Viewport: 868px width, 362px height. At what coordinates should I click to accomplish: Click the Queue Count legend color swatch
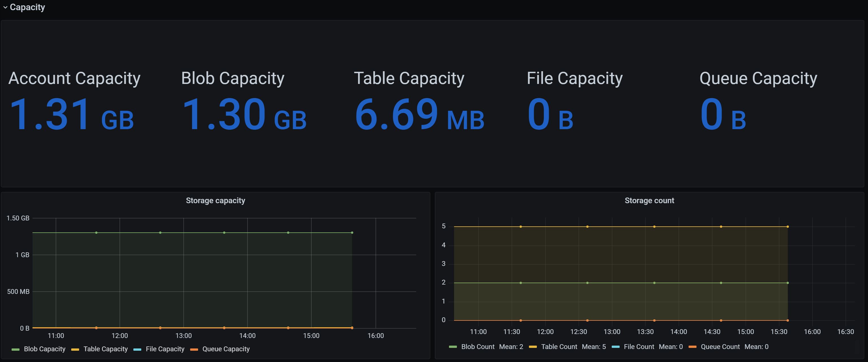693,347
